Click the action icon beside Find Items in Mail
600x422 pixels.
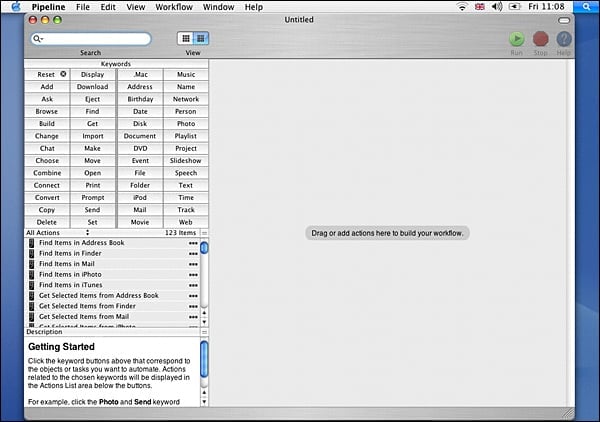[31, 264]
